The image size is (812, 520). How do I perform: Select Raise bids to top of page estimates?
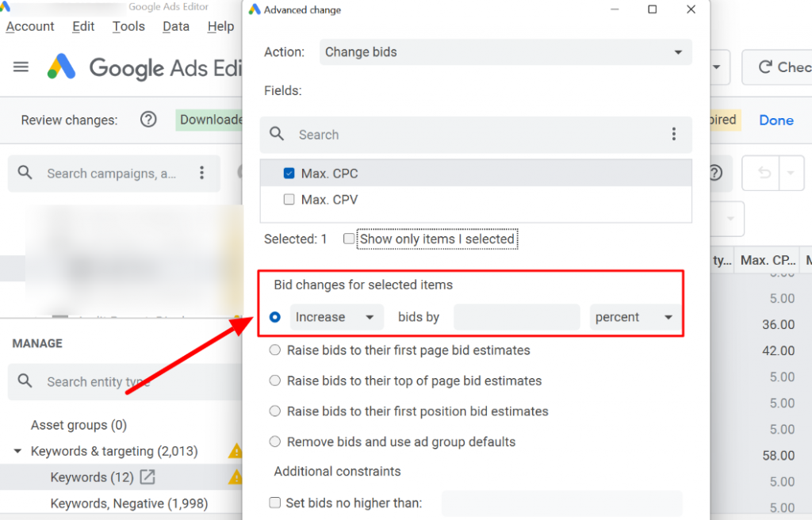click(275, 380)
